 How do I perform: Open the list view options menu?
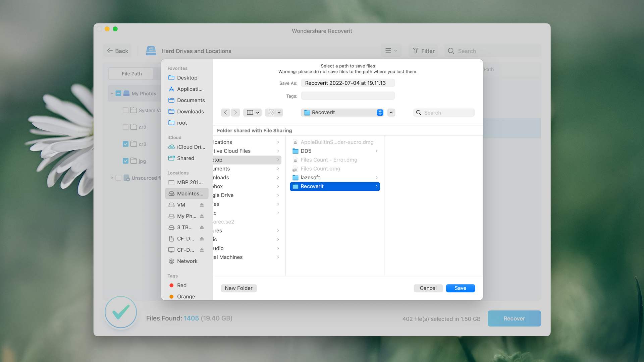point(391,51)
